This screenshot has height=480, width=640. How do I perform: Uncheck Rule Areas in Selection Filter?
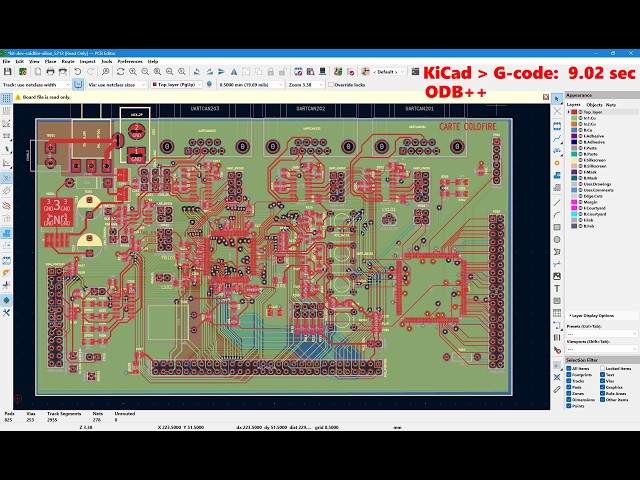point(602,393)
